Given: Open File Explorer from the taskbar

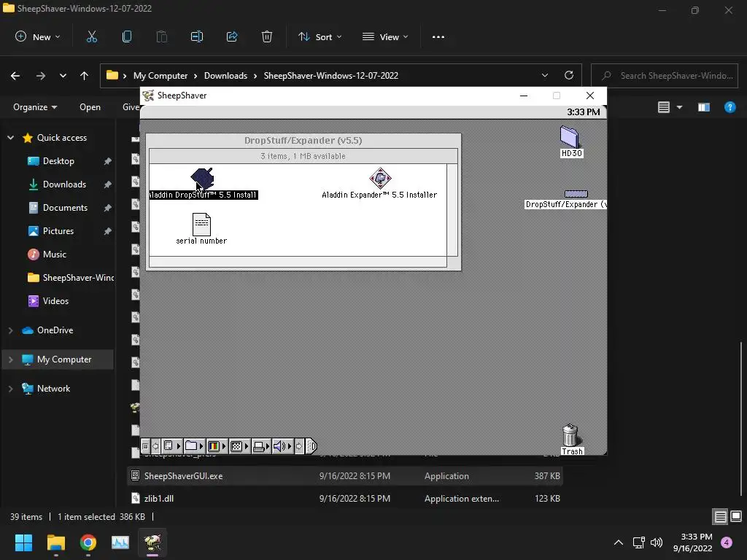Looking at the screenshot, I should click(x=55, y=542).
